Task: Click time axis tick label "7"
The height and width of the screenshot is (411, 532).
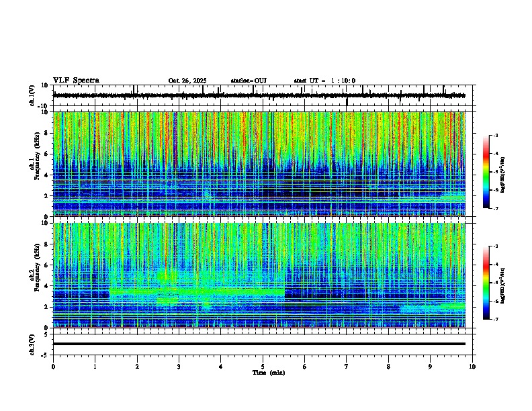Action: pyautogui.click(x=347, y=367)
